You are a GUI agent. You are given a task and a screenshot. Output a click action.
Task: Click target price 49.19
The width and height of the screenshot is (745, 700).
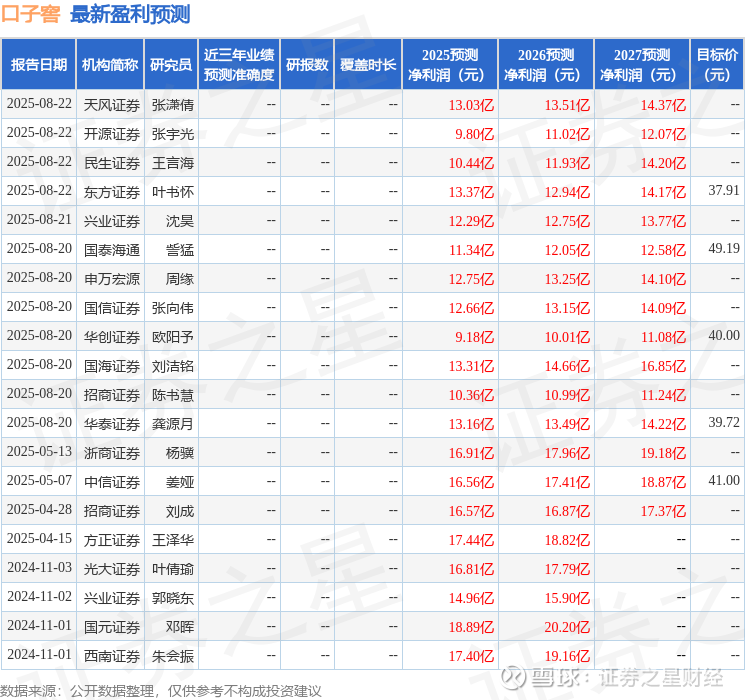[x=724, y=249]
